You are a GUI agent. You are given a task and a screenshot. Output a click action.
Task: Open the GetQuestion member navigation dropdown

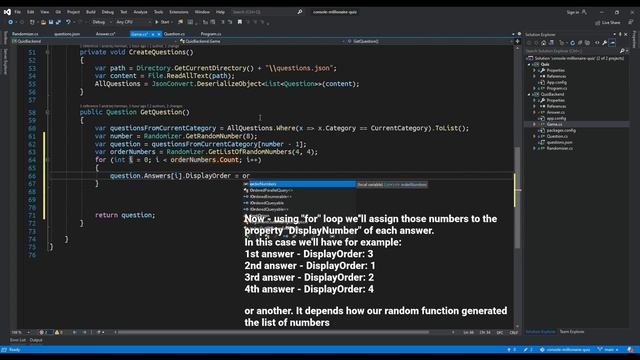click(431, 41)
